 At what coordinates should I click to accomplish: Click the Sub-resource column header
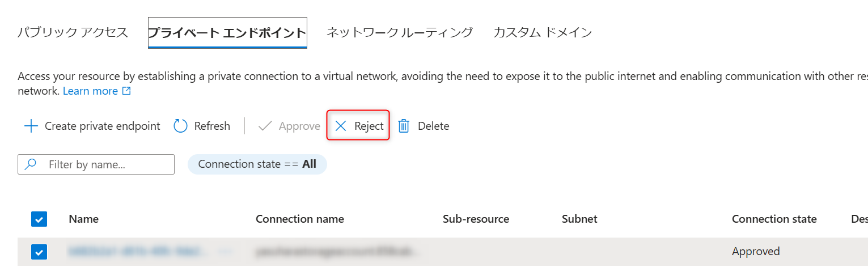tap(476, 219)
